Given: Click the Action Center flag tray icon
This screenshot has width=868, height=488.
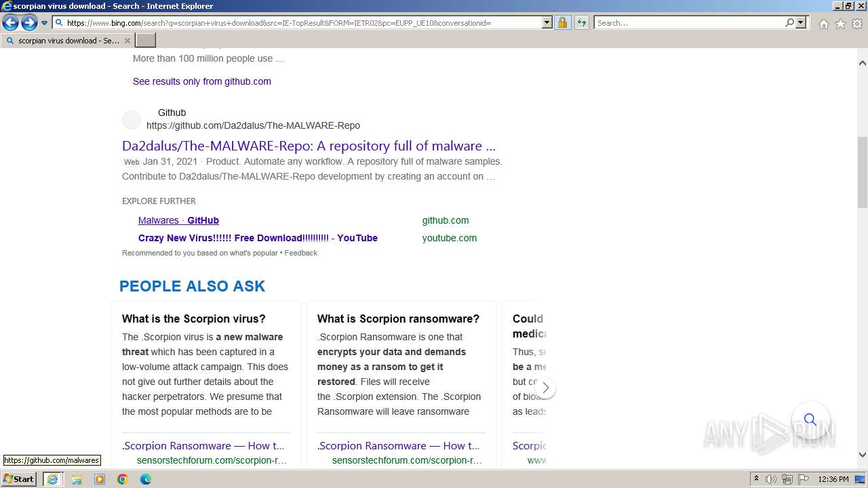Looking at the screenshot, I should tap(804, 479).
